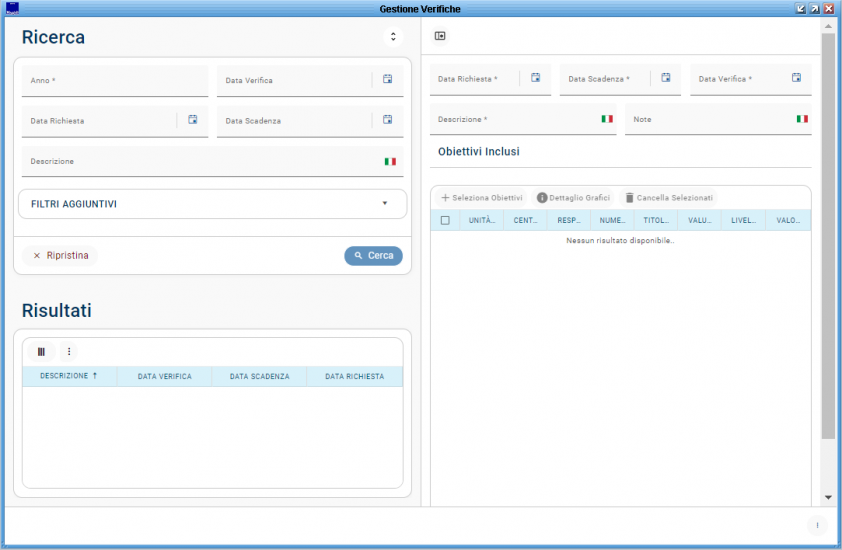Click Seleziona Obiettivi button

[481, 198]
